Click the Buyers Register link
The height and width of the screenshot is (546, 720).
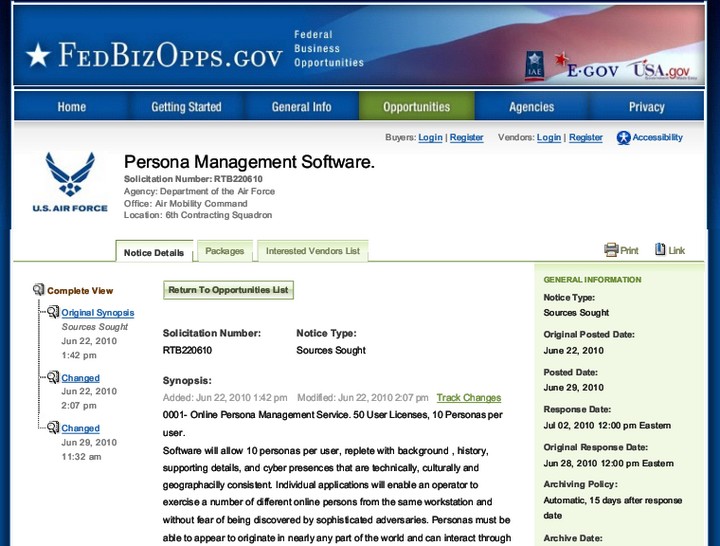point(467,137)
